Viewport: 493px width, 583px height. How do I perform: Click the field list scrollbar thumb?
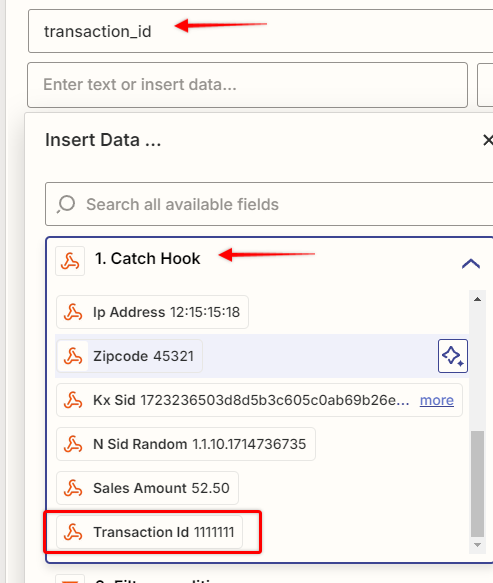(477, 483)
